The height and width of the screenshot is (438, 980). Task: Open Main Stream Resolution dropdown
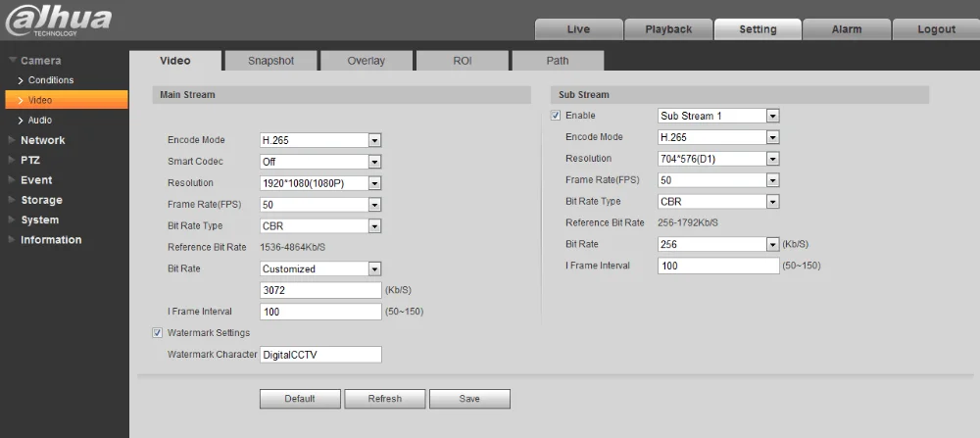point(320,183)
